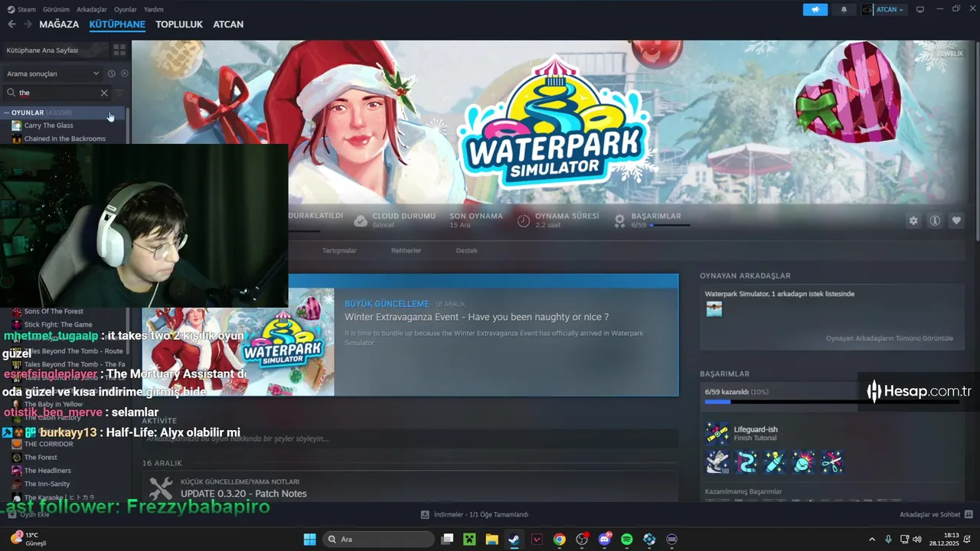
Task: Open UPDATE 0.3.20 Patch Notes
Action: [x=243, y=494]
